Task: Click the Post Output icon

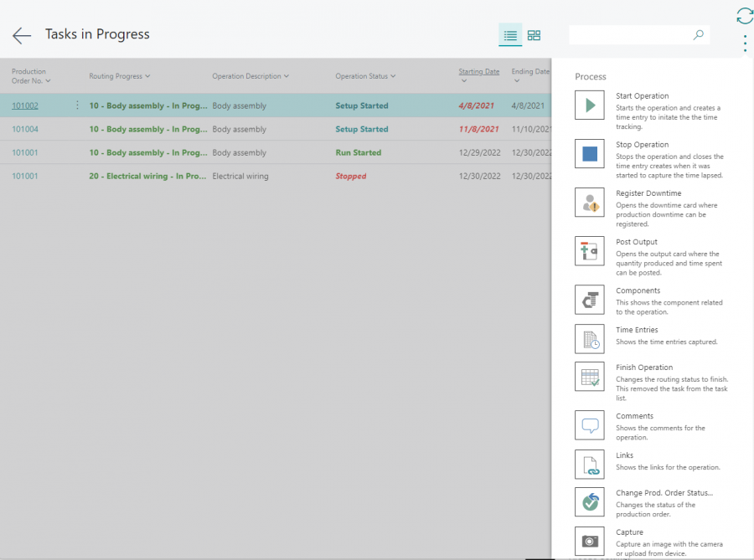Action: point(590,251)
